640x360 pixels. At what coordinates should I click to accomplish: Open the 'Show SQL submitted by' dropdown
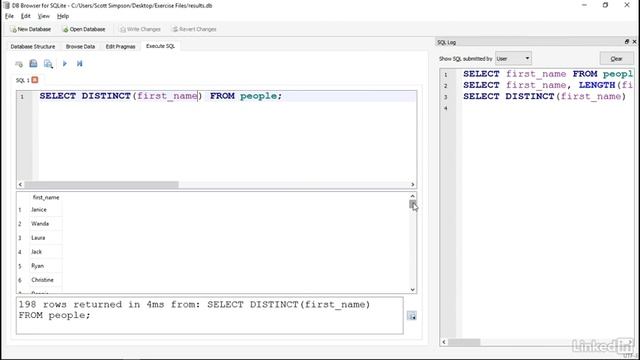pyautogui.click(x=513, y=58)
